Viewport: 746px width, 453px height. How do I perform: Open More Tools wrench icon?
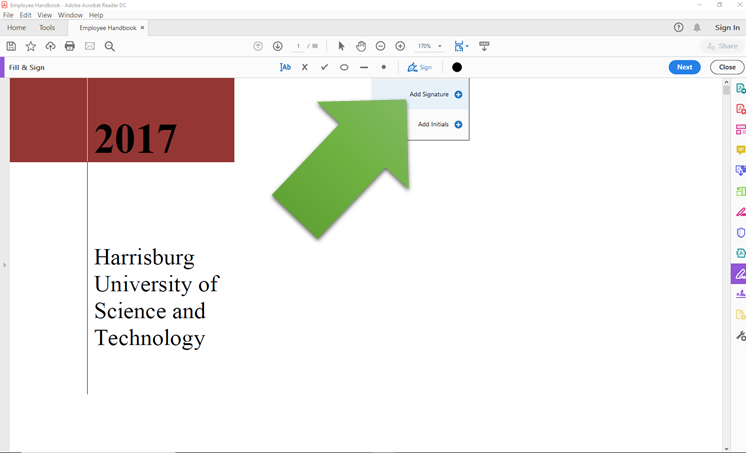pyautogui.click(x=740, y=335)
